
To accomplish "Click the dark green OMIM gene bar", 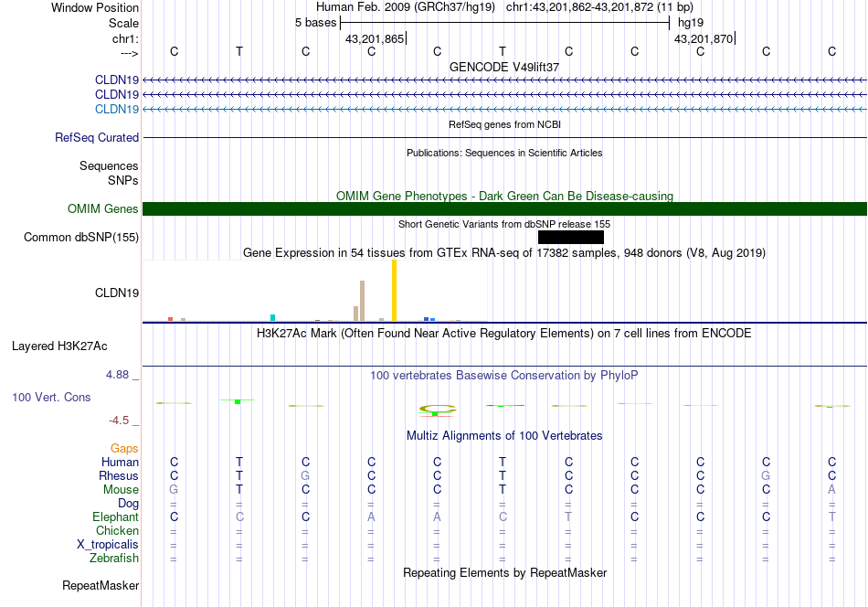I will 504,208.
